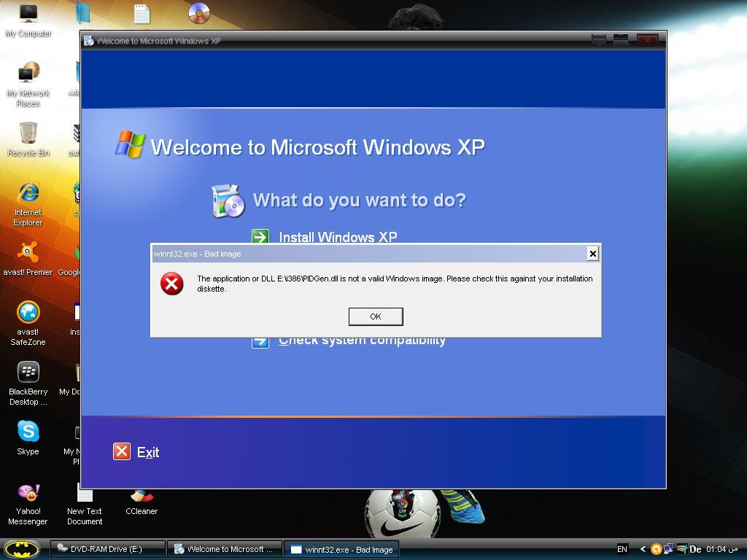Select winnt32.exe - Bad Image taskbar item
Image resolution: width=747 pixels, height=560 pixels.
(x=341, y=549)
